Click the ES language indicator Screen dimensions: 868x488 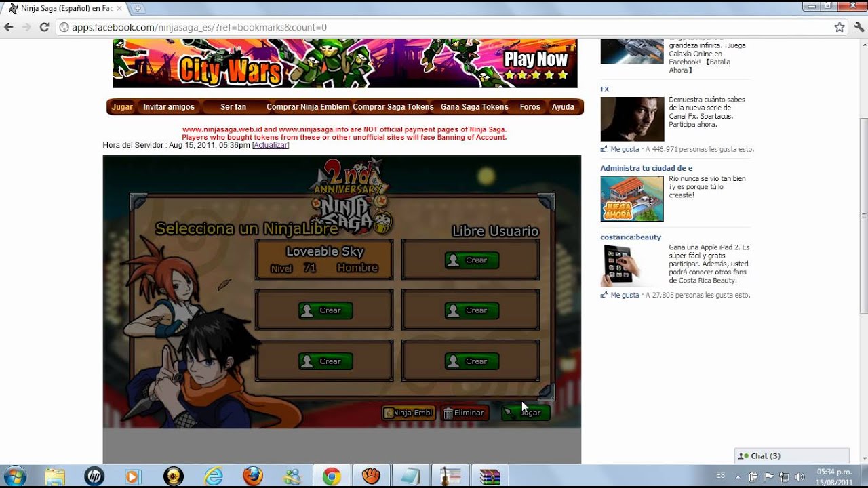(x=720, y=476)
